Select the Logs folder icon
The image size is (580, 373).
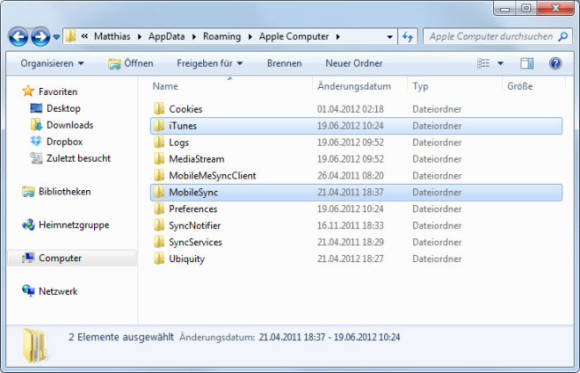click(x=159, y=142)
